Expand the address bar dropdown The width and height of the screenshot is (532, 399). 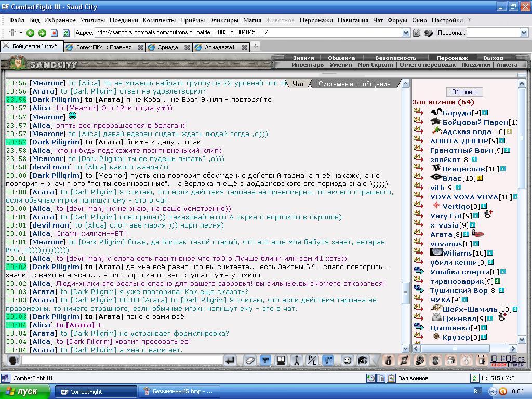tap(405, 33)
